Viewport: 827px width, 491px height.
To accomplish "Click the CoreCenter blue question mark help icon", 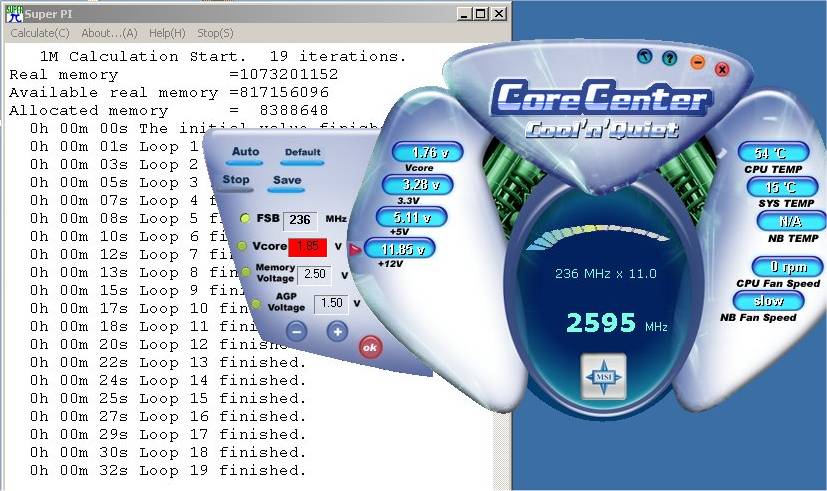I will point(670,58).
